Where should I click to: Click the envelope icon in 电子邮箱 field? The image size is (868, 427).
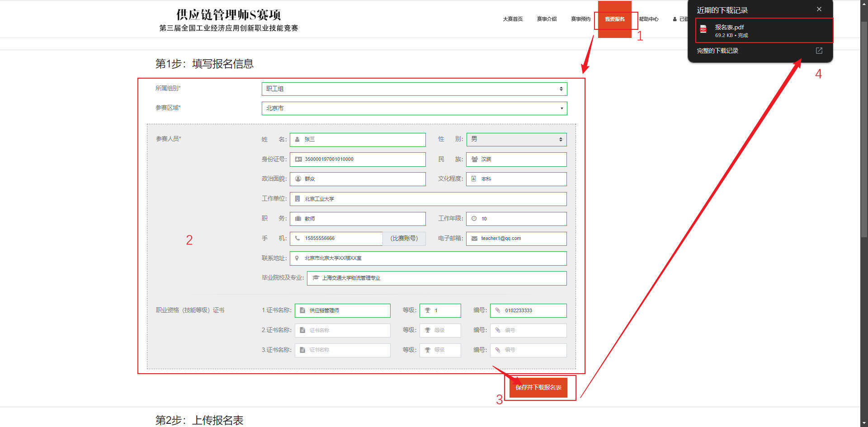475,239
